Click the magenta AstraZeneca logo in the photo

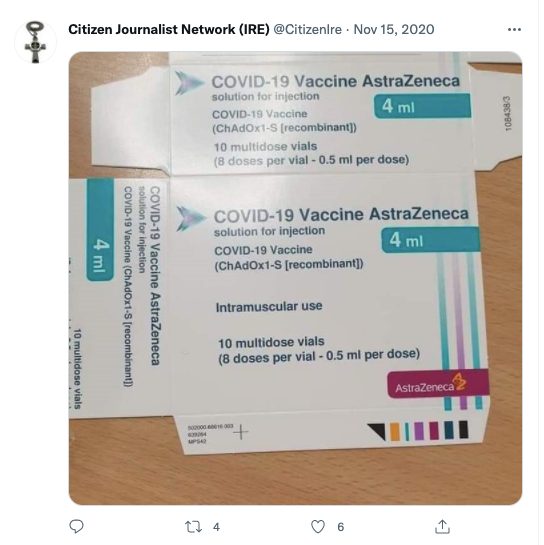click(438, 384)
